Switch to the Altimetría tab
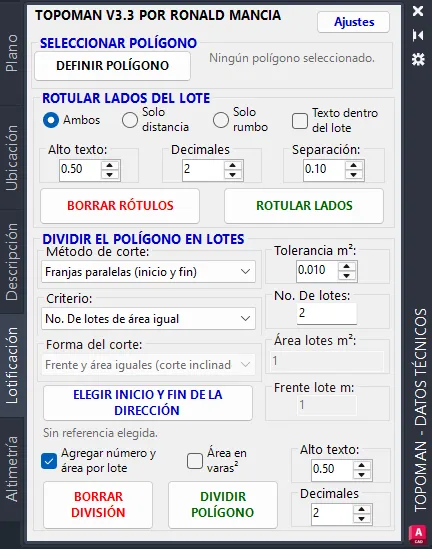432x549 pixels. point(12,469)
